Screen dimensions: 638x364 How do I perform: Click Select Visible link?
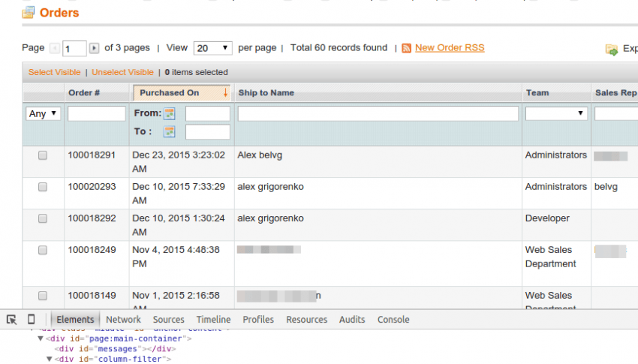coord(55,72)
